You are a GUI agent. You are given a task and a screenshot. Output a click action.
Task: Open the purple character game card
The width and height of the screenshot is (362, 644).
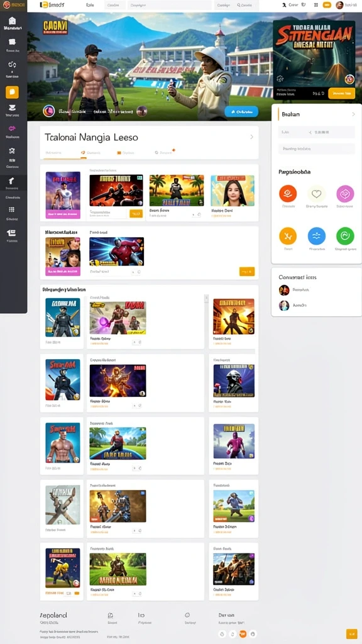pos(63,195)
